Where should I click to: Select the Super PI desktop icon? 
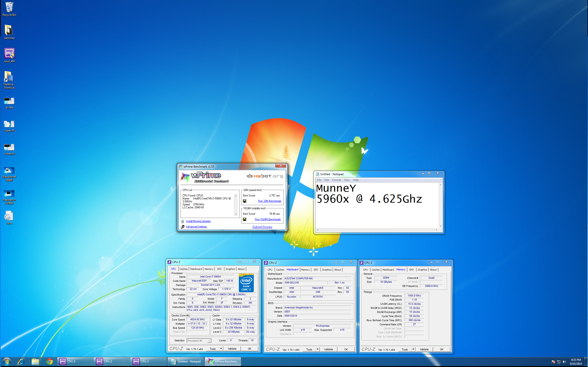pos(9,126)
